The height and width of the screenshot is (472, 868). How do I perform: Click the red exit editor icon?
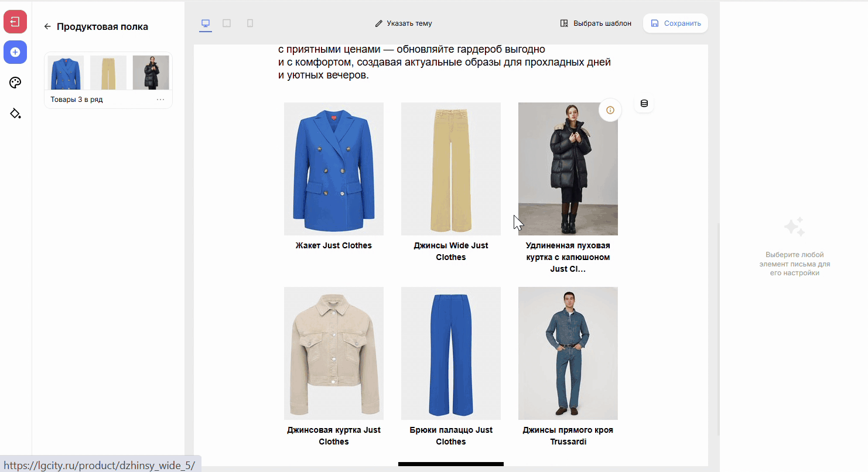[15, 22]
